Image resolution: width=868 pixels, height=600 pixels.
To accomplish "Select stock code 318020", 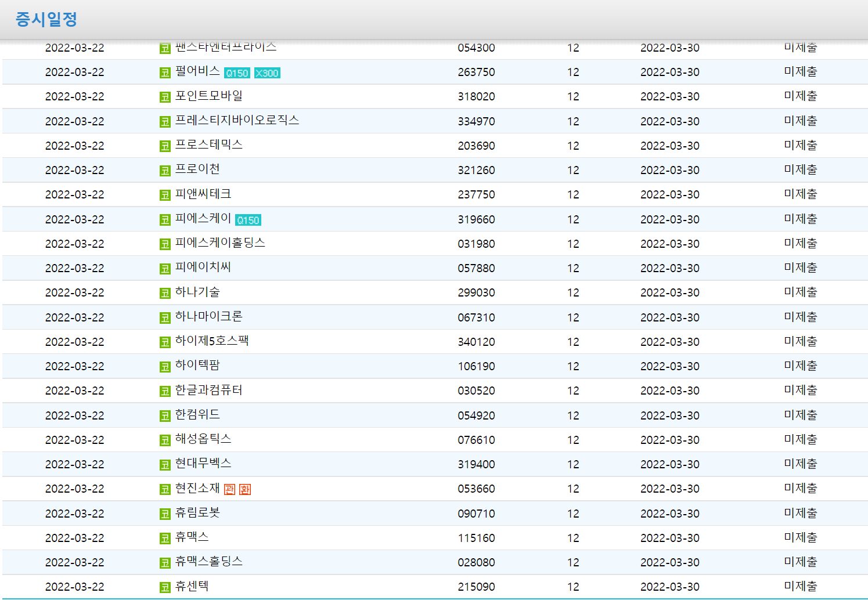I will pyautogui.click(x=476, y=97).
